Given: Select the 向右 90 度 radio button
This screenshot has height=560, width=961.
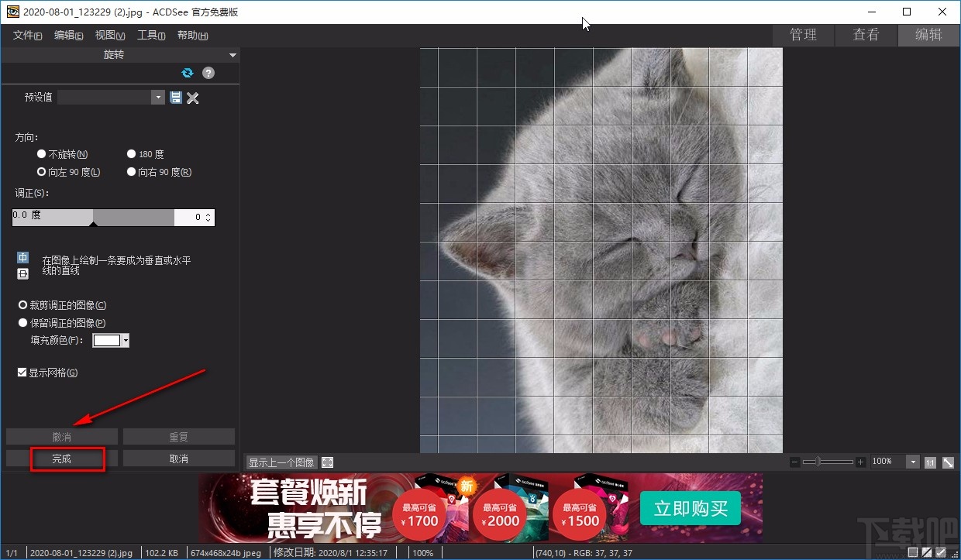Looking at the screenshot, I should pyautogui.click(x=132, y=172).
